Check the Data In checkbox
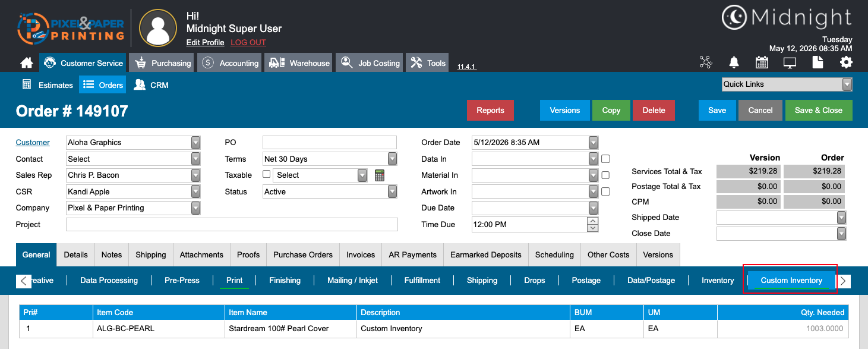 tap(605, 159)
